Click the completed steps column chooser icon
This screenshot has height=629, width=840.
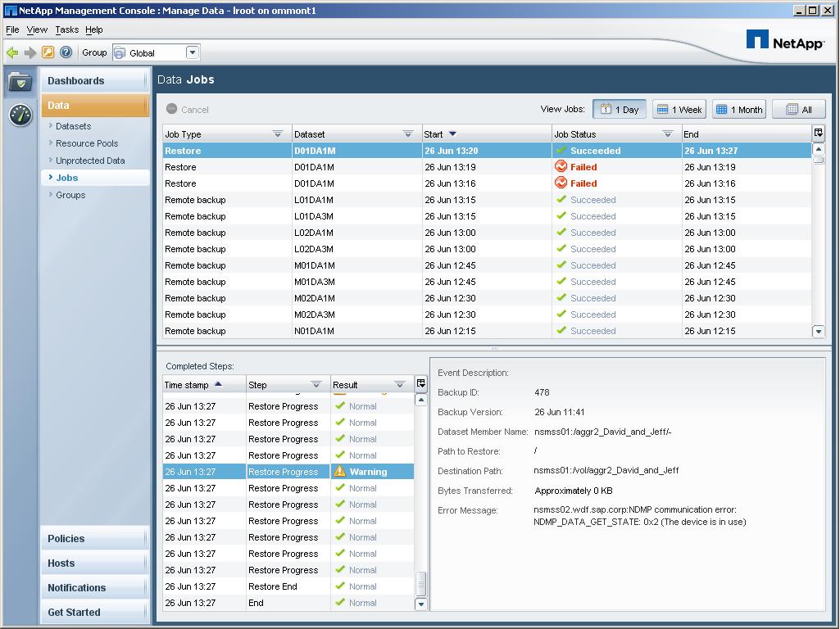[x=421, y=384]
